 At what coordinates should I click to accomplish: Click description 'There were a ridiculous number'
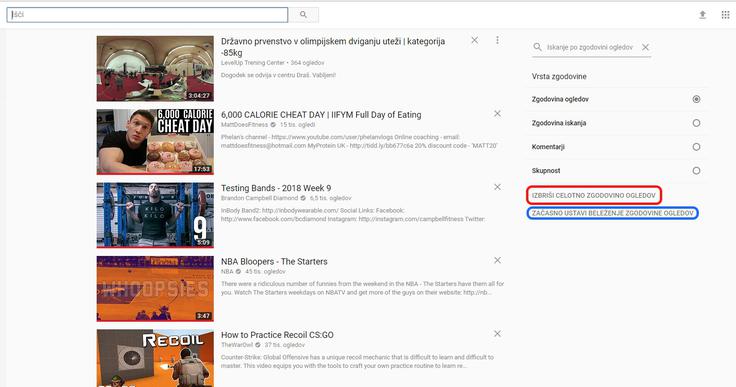pyautogui.click(x=362, y=288)
